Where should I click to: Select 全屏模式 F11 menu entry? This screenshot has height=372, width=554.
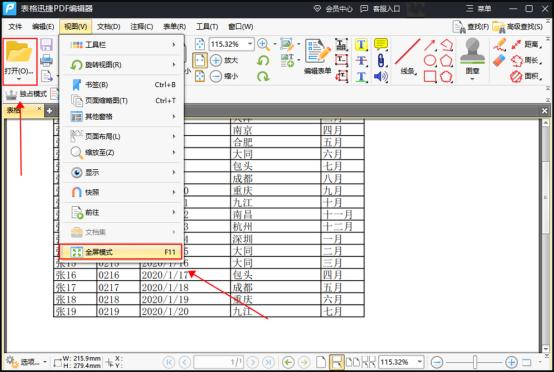pos(121,252)
